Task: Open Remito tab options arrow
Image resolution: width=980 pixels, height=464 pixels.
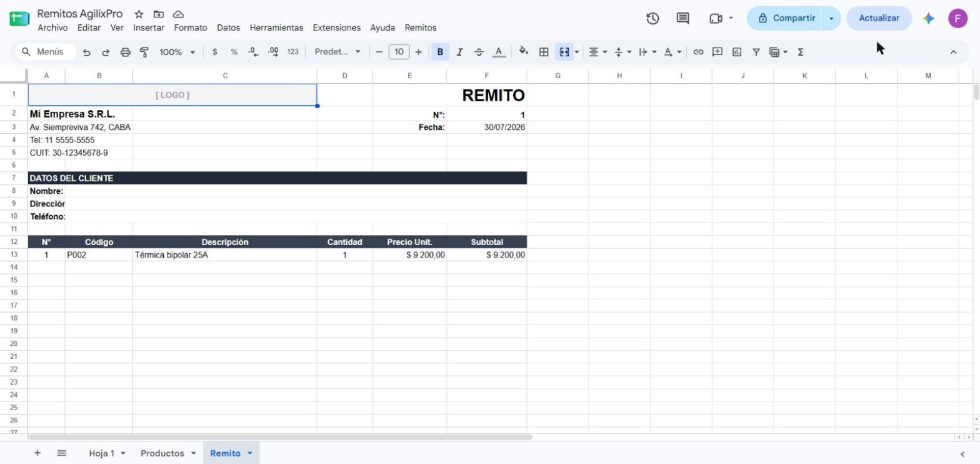Action: [x=250, y=453]
